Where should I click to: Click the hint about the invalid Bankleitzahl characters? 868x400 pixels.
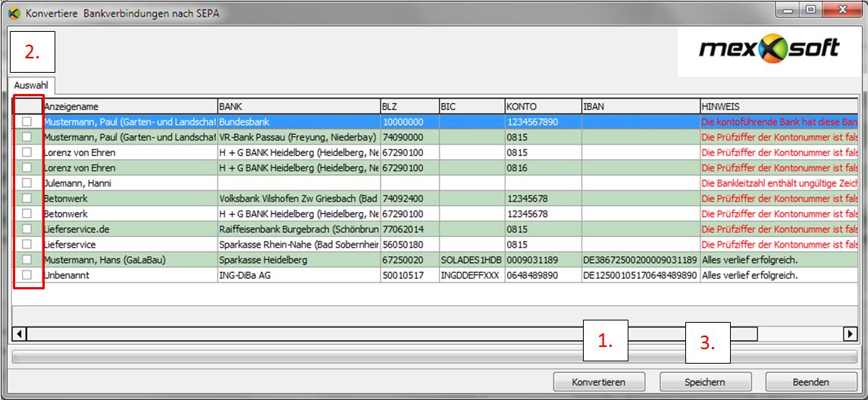pos(779,183)
